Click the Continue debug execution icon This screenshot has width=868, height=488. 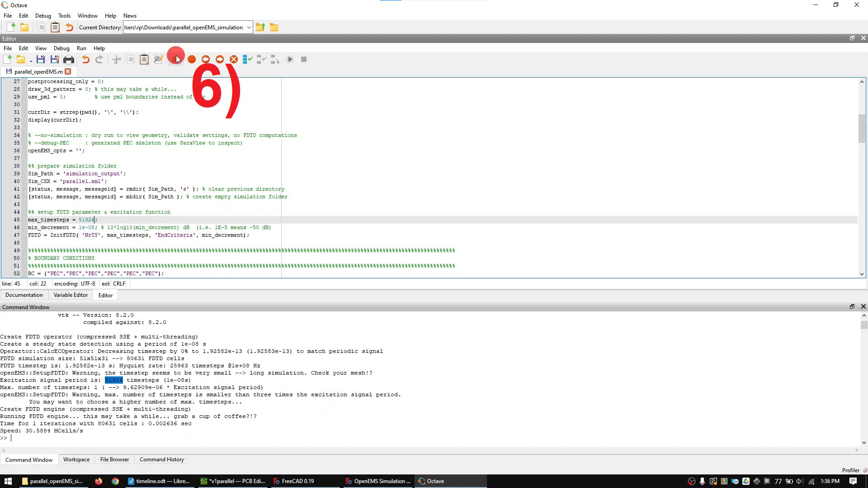289,59
